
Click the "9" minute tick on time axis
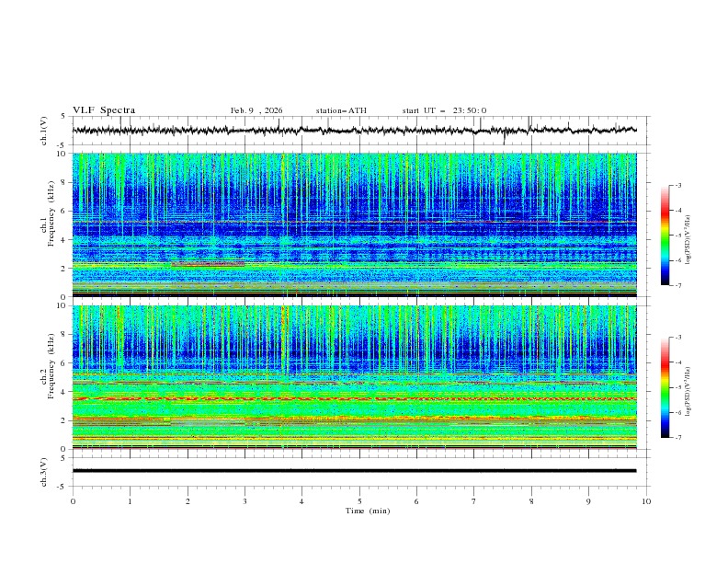588,501
